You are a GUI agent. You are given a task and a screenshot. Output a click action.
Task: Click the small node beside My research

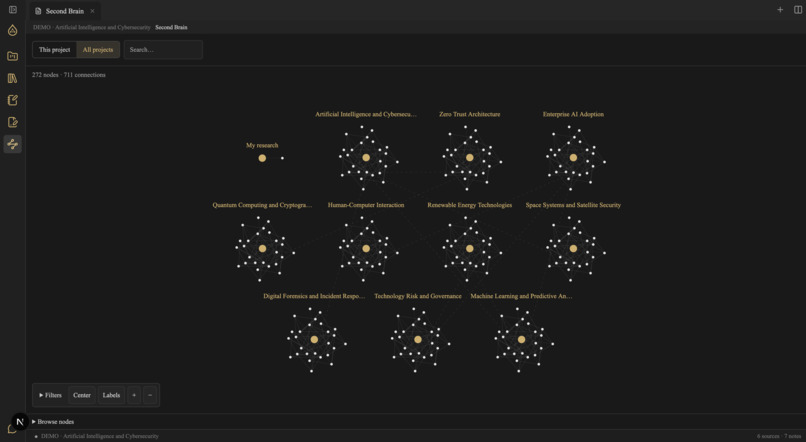pyautogui.click(x=282, y=158)
